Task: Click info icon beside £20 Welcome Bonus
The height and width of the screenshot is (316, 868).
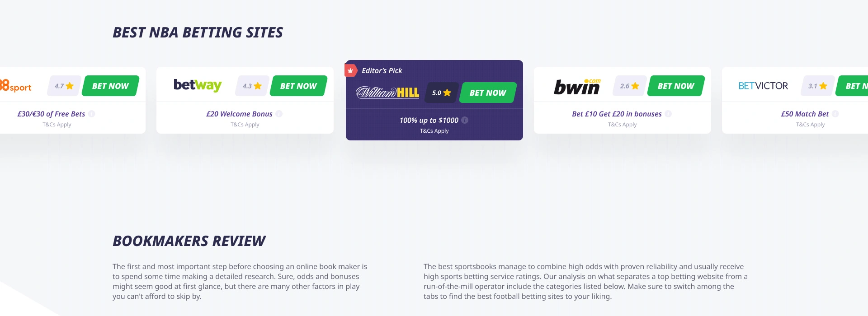Action: (279, 114)
